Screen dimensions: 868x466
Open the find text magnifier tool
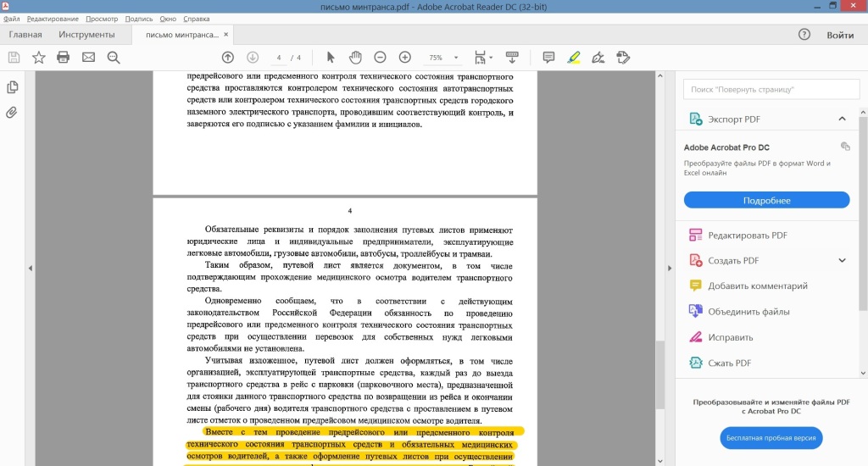114,58
